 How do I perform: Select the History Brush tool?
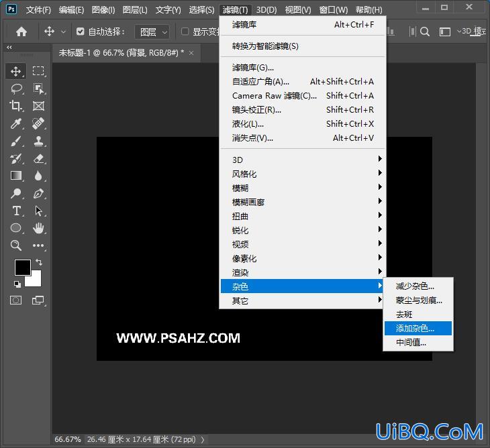click(15, 158)
